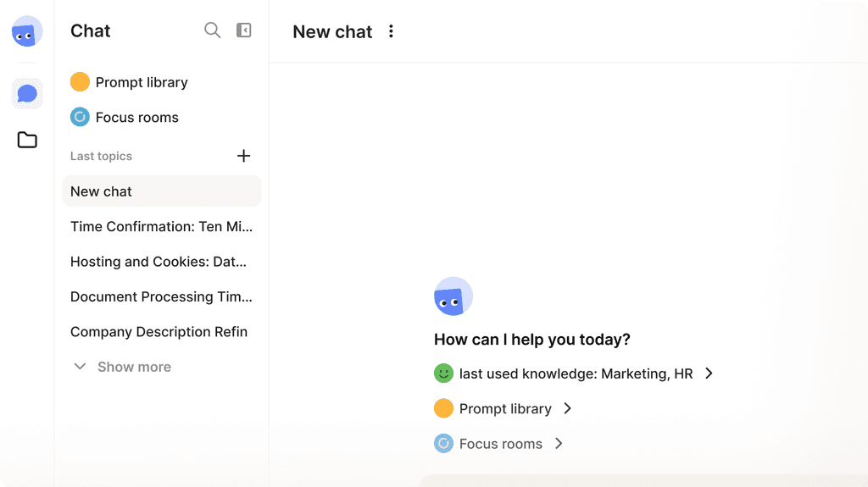The image size is (868, 487).
Task: Click the search magnifier in Chat panel
Action: [213, 30]
